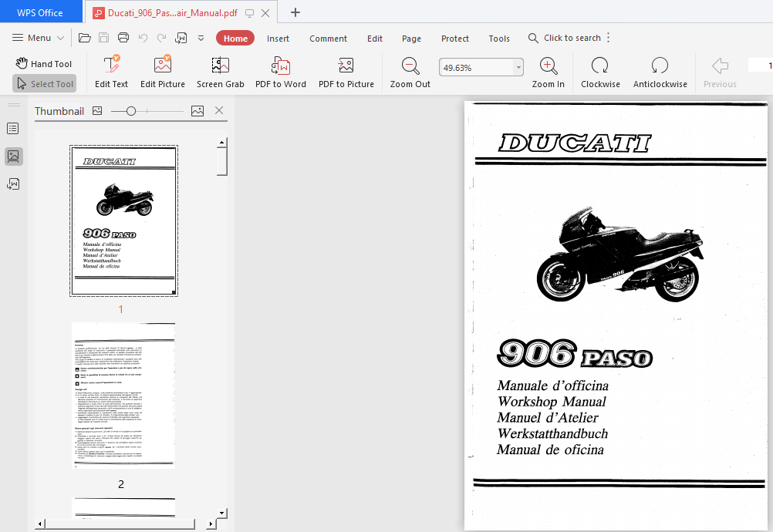Viewport: 773px width, 532px height.
Task: Open the bookmark outline sidebar icon
Action: point(13,129)
